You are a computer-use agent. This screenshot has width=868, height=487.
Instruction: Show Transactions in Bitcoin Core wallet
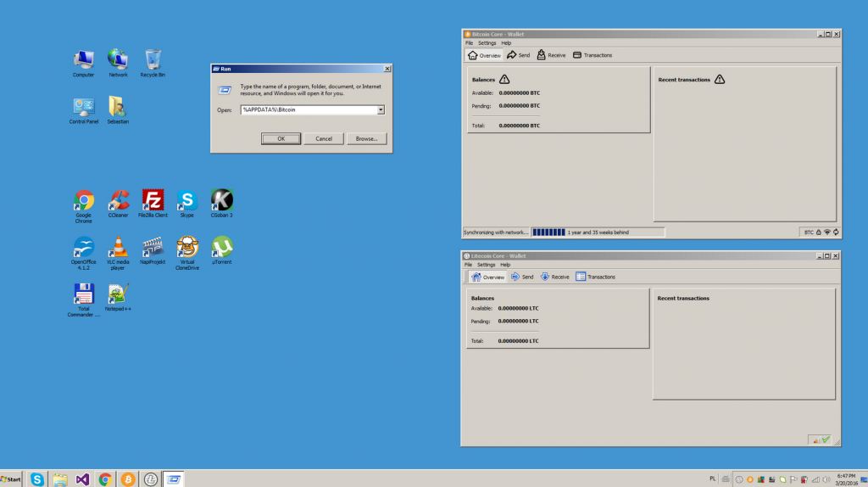(x=593, y=55)
